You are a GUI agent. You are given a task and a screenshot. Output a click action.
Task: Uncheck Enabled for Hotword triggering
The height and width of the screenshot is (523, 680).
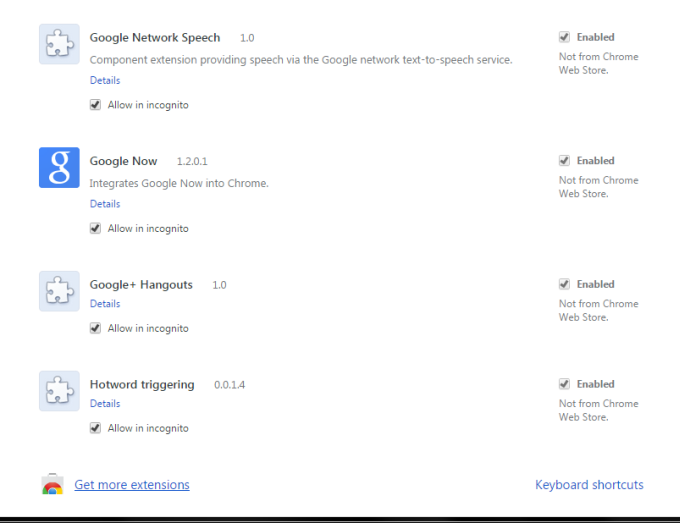pyautogui.click(x=564, y=384)
